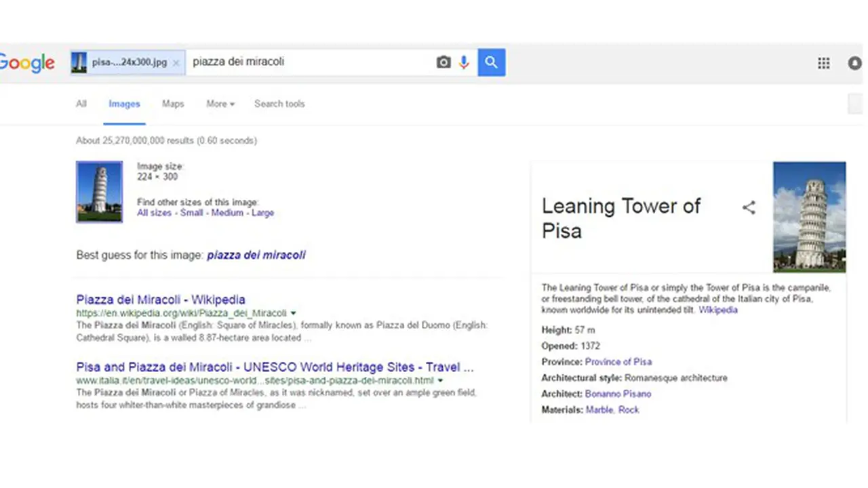This screenshot has height=488, width=868.
Task: Click the uploaded pisa jpg chip thumbnail
Action: point(79,62)
